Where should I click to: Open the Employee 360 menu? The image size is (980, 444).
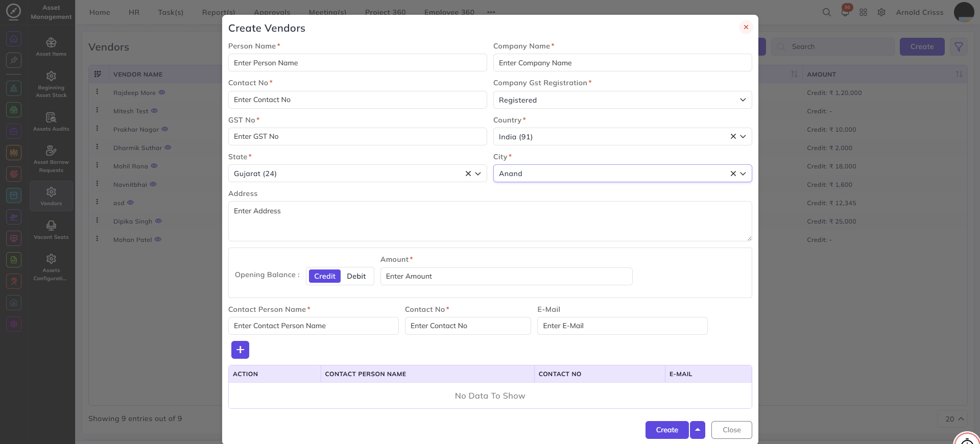pyautogui.click(x=449, y=12)
